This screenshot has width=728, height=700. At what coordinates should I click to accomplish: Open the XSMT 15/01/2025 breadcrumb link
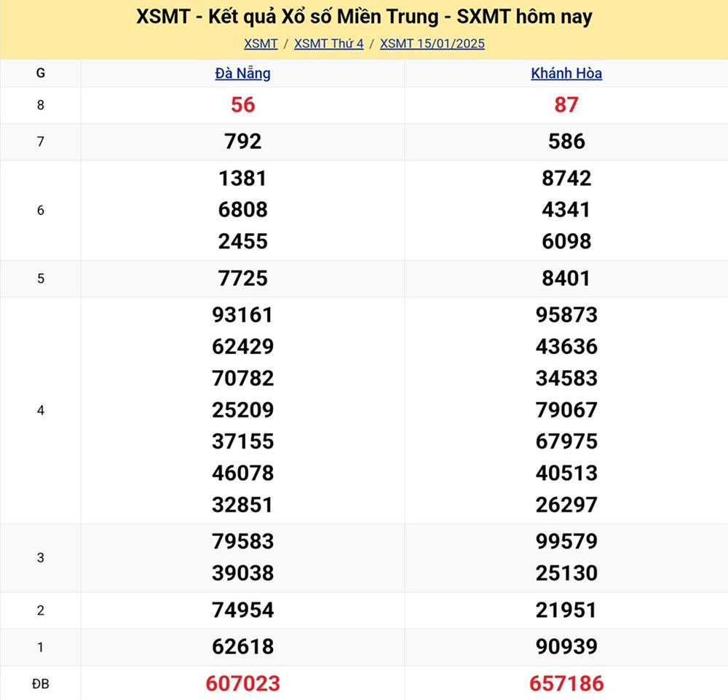(432, 44)
